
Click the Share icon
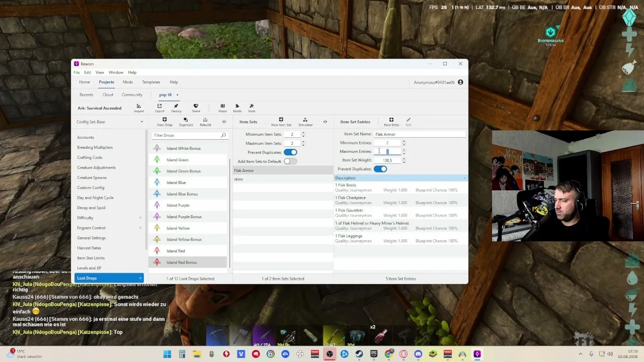coord(196,106)
